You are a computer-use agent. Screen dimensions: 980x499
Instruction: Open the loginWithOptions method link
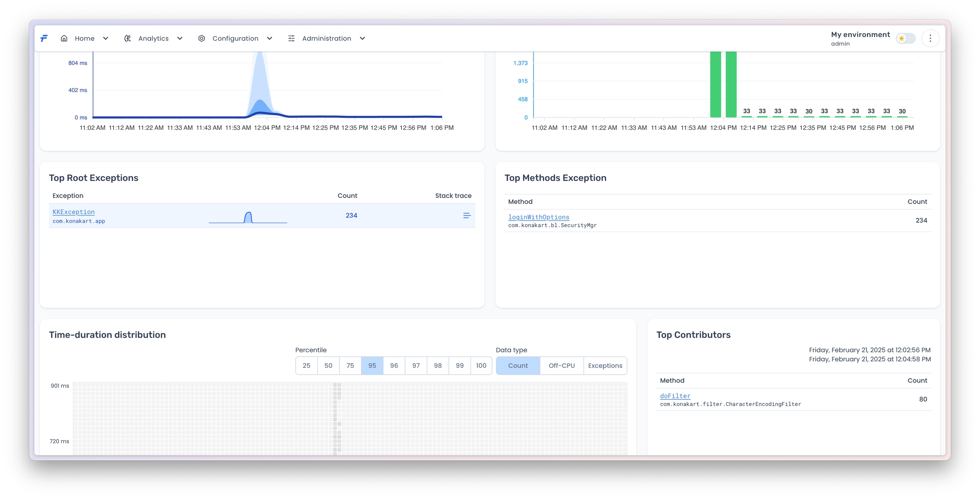click(x=538, y=217)
